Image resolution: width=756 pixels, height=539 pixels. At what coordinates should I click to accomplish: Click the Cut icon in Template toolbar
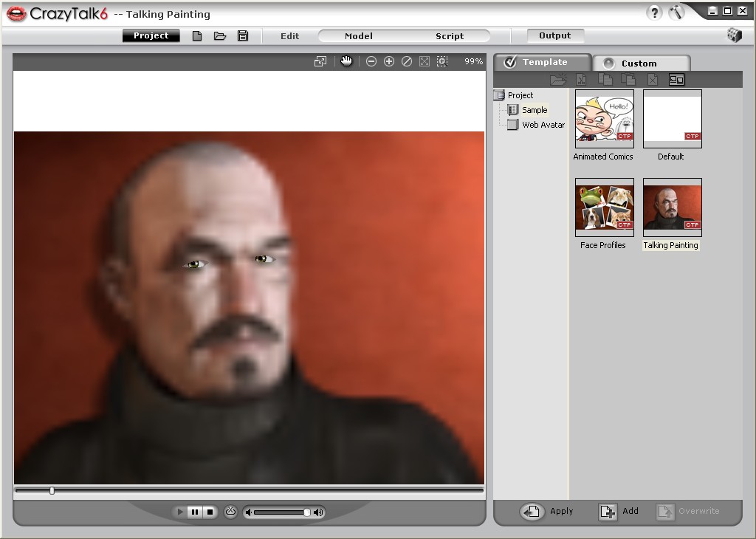coord(582,80)
